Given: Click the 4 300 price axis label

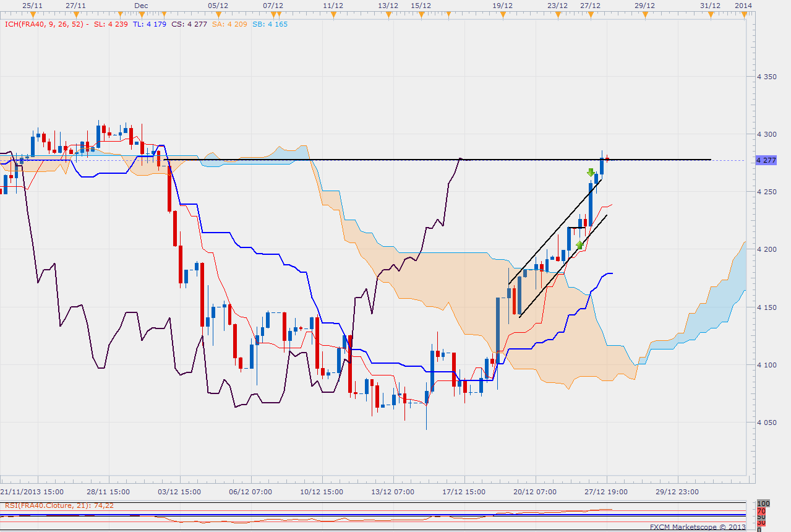Looking at the screenshot, I should click(766, 134).
